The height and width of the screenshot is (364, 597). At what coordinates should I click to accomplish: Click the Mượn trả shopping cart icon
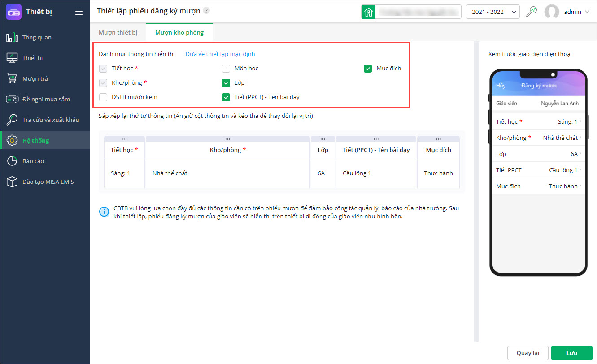click(x=12, y=78)
